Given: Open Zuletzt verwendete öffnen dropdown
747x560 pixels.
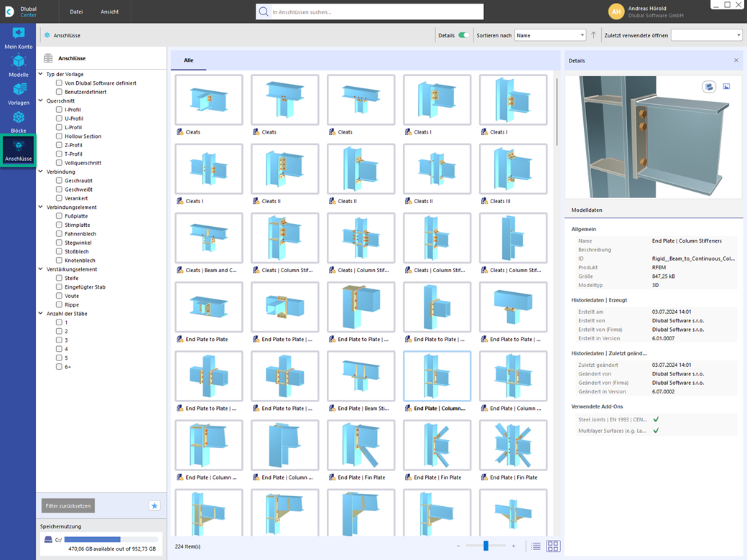Looking at the screenshot, I should tap(707, 35).
